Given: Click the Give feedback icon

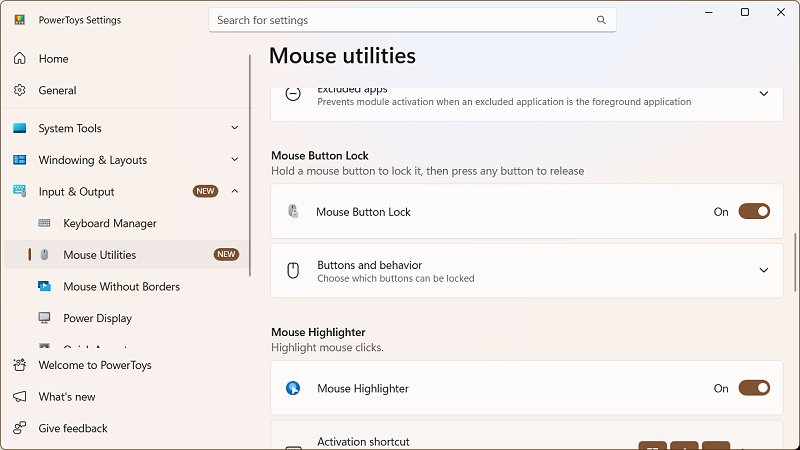Looking at the screenshot, I should (19, 428).
